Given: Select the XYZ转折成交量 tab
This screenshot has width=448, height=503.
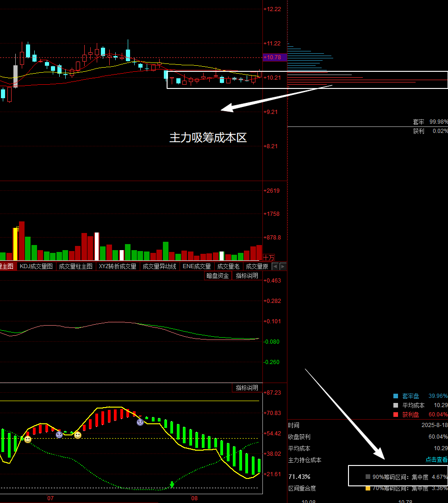Looking at the screenshot, I should click(118, 266).
